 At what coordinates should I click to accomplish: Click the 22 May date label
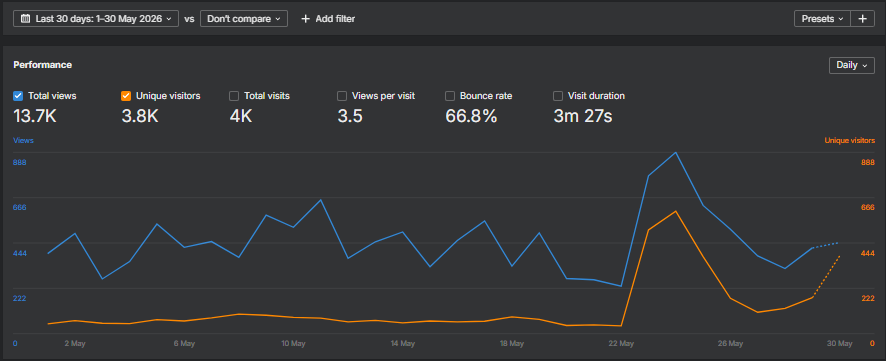(x=621, y=343)
